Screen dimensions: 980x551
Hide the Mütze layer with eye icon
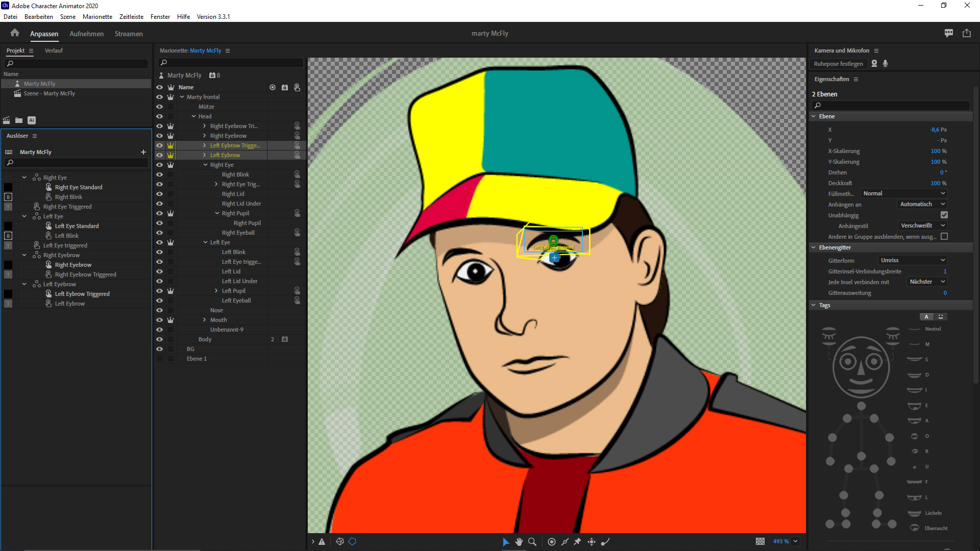pos(159,107)
